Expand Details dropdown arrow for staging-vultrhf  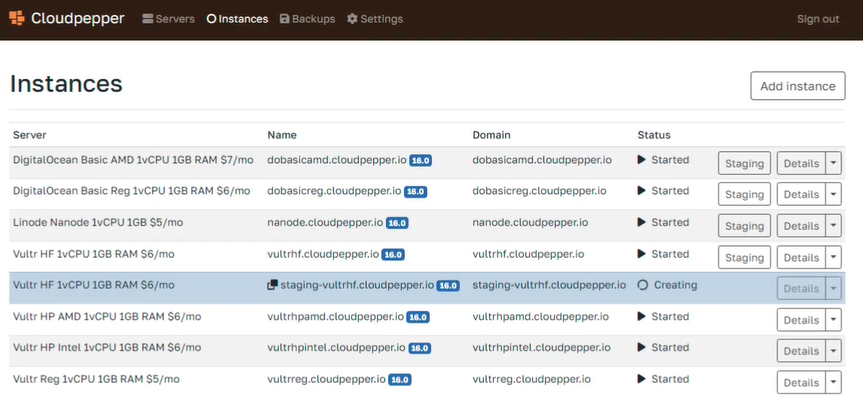coord(833,288)
